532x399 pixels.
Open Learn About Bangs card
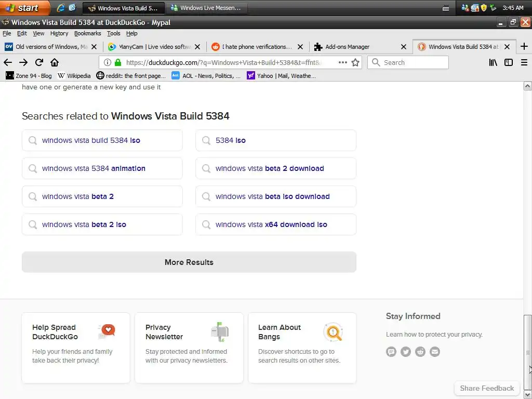(x=302, y=348)
